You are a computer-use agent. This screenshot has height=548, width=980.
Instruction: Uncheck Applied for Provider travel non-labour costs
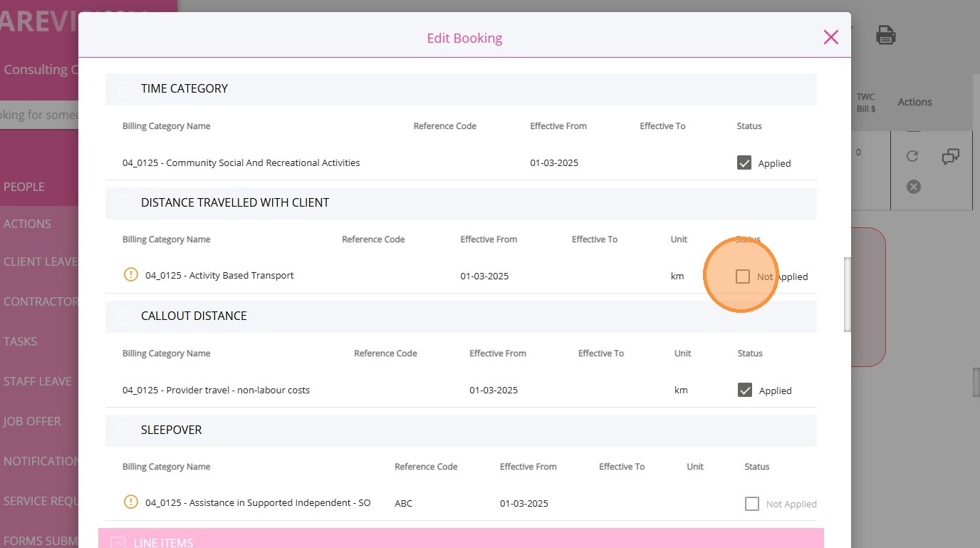[x=745, y=391]
